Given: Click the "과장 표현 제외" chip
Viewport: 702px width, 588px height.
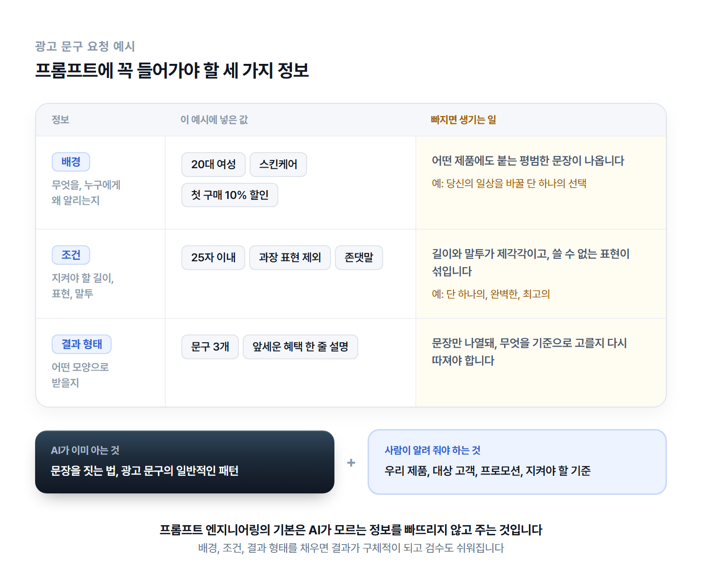Looking at the screenshot, I should point(290,257).
